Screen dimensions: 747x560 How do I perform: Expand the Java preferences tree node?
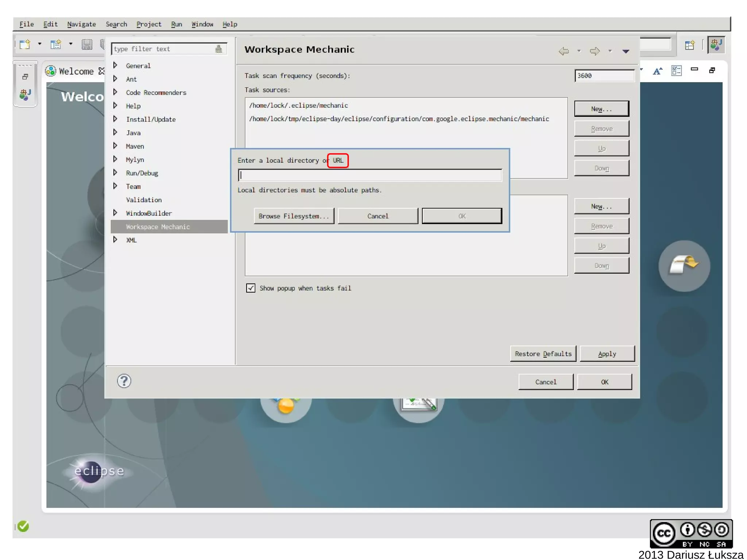pyautogui.click(x=115, y=132)
